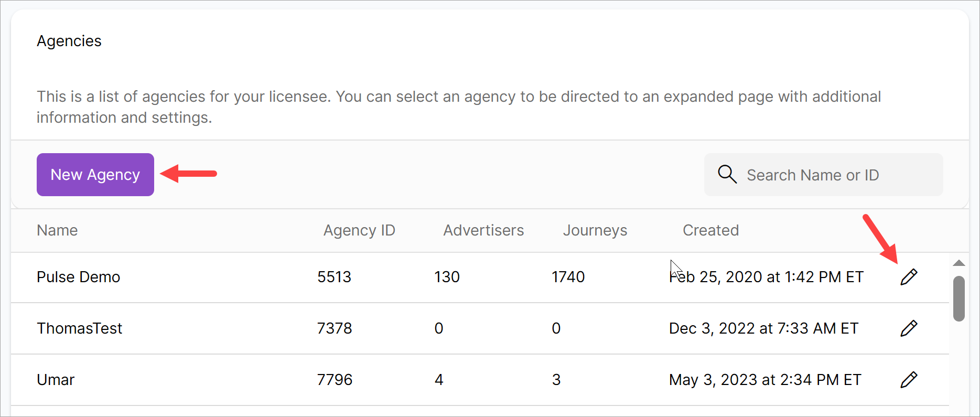Image resolution: width=980 pixels, height=417 pixels.
Task: Open the Pulse Demo agency row
Action: pos(79,277)
